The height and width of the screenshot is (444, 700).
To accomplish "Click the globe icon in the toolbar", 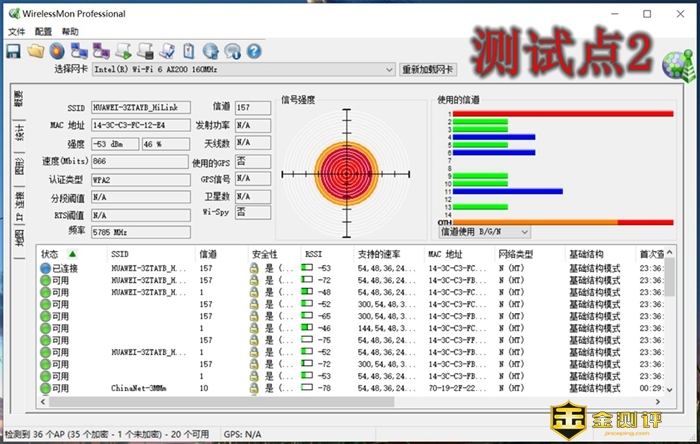I will [211, 50].
